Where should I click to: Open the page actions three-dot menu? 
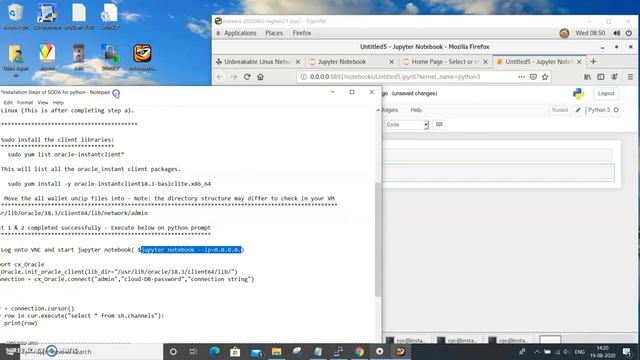(521, 77)
